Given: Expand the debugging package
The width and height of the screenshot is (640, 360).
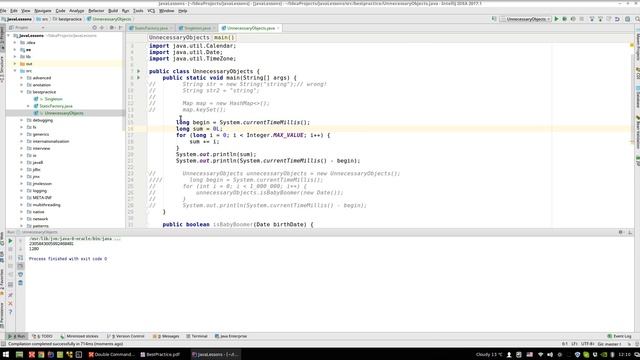Looking at the screenshot, I should (22, 120).
